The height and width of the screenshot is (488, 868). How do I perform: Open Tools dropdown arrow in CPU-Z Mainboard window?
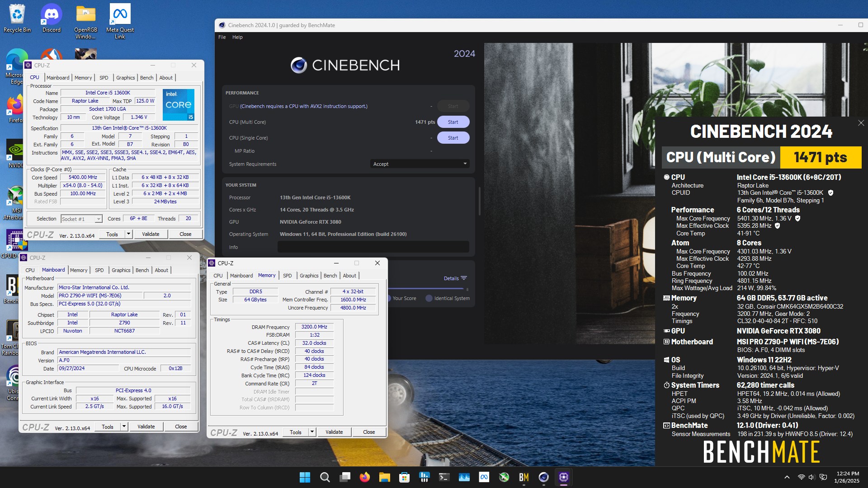[124, 427]
